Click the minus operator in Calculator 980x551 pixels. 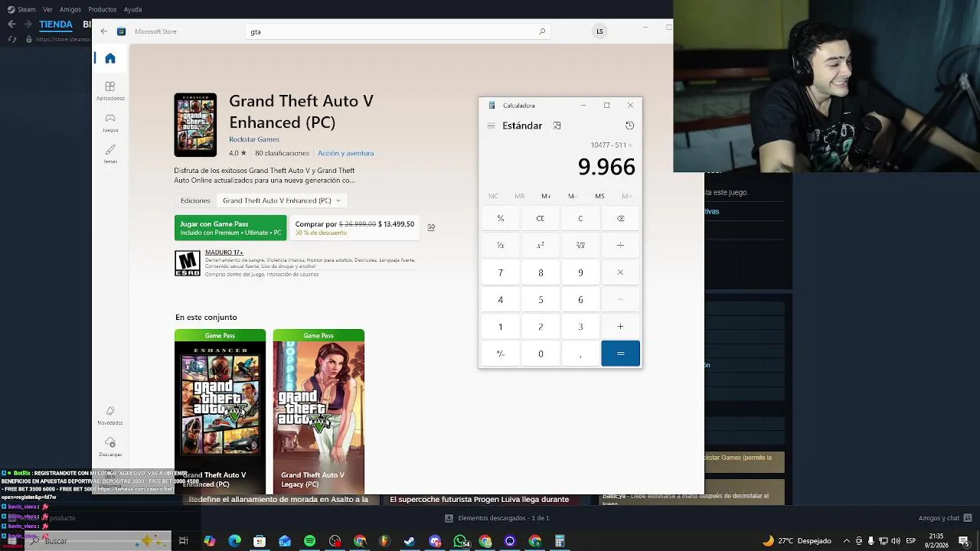point(620,299)
